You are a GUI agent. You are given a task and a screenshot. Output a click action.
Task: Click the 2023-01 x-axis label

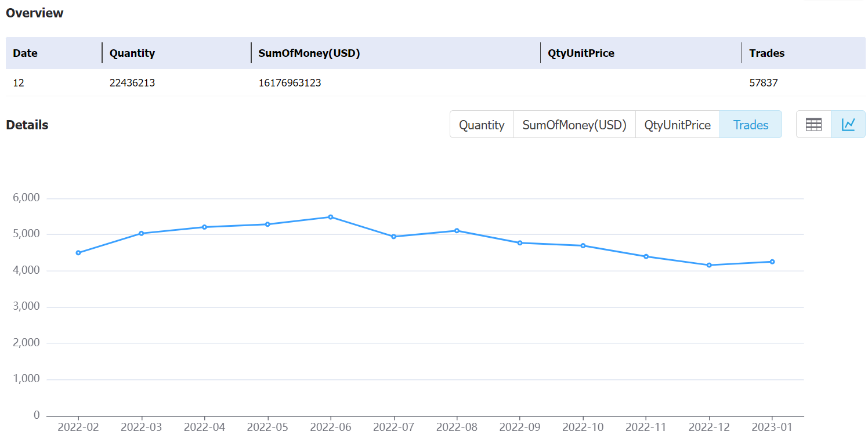772,427
